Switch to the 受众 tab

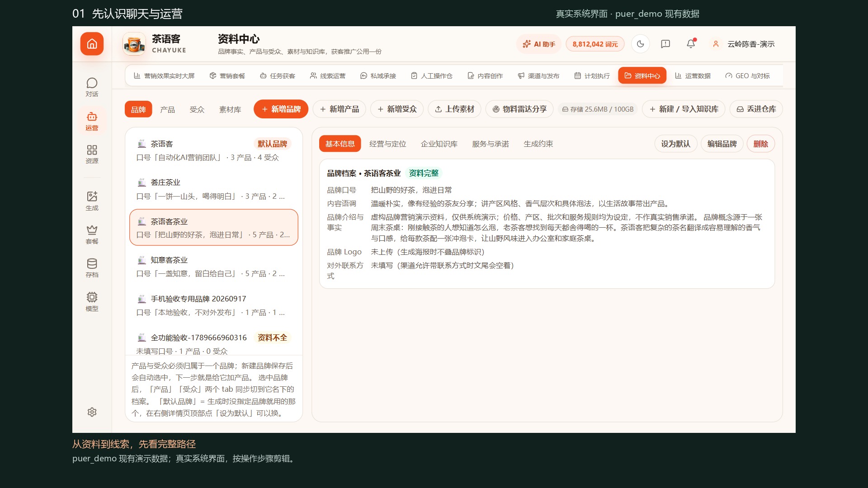(x=197, y=109)
